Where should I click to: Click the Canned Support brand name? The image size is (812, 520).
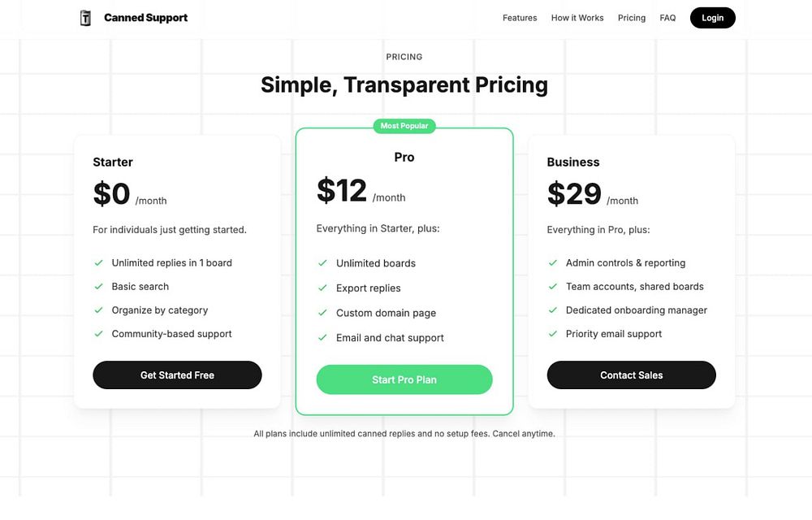(x=145, y=18)
